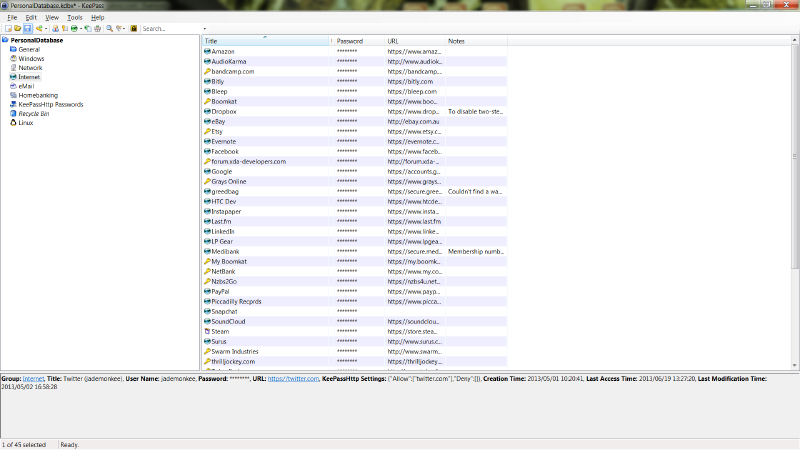Sort entries by the Title column
Viewport: 800px width, 450px height.
[266, 41]
